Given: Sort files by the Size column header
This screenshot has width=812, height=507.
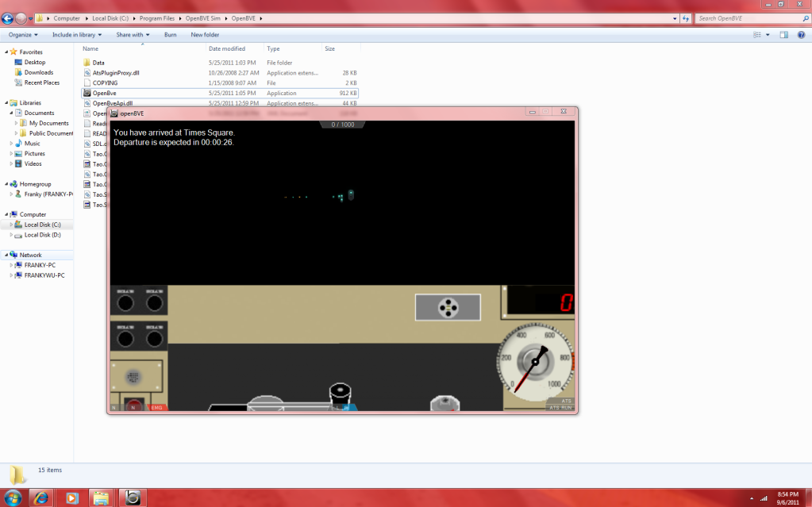Looking at the screenshot, I should coord(341,48).
